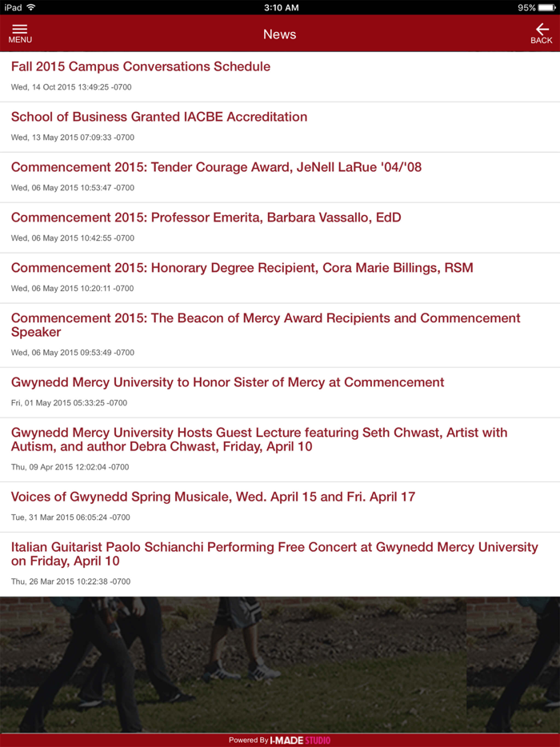Open Professor Emerita Barbara Vassallo article
This screenshot has width=560, height=747.
click(206, 218)
